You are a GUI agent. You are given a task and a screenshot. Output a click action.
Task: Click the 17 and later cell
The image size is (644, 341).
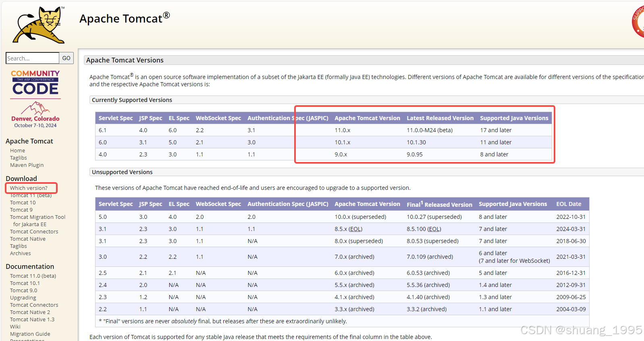[496, 130]
